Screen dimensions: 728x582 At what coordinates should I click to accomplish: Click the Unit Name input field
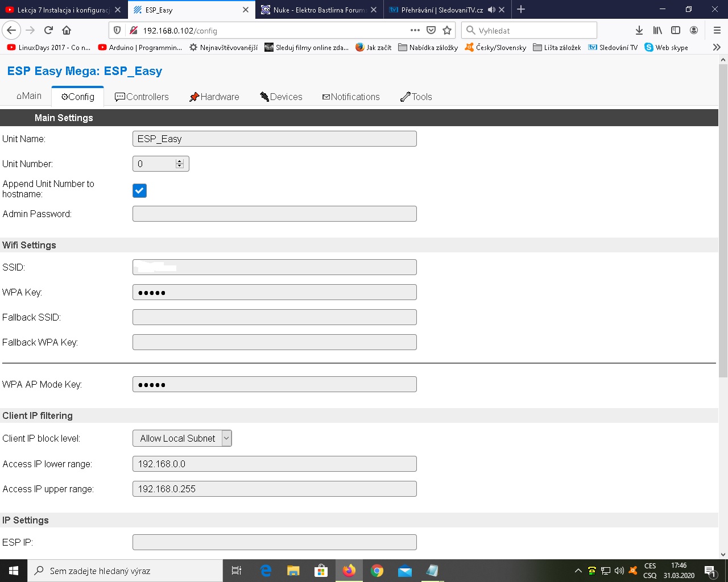coord(274,139)
